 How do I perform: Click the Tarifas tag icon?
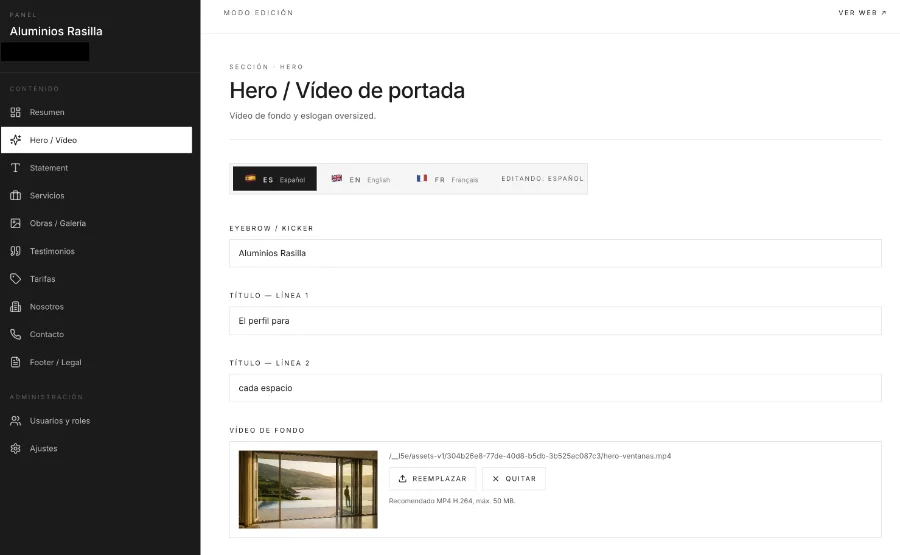tap(15, 279)
